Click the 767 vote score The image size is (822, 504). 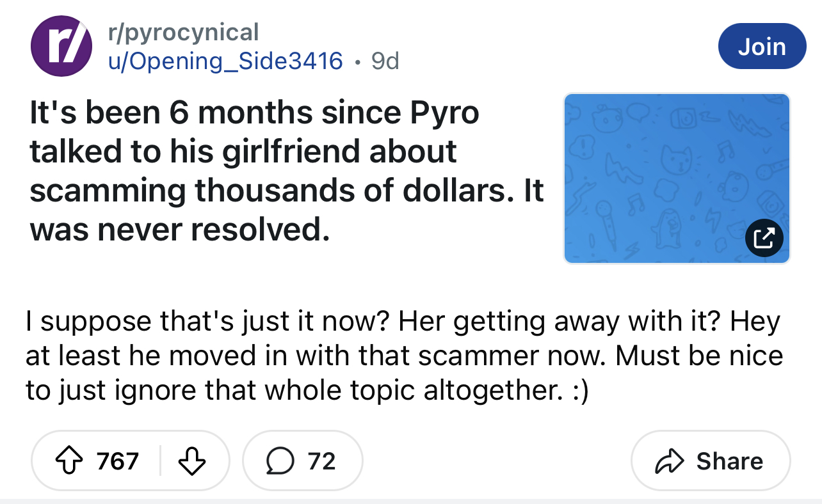point(117,461)
